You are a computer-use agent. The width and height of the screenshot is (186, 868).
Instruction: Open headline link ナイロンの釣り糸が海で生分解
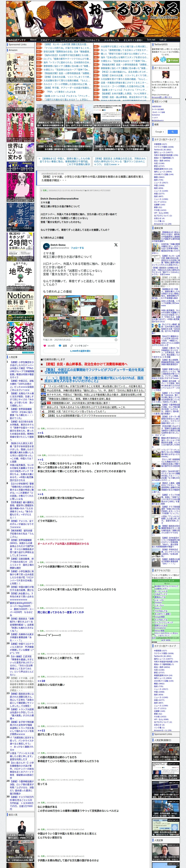tap(95, 386)
